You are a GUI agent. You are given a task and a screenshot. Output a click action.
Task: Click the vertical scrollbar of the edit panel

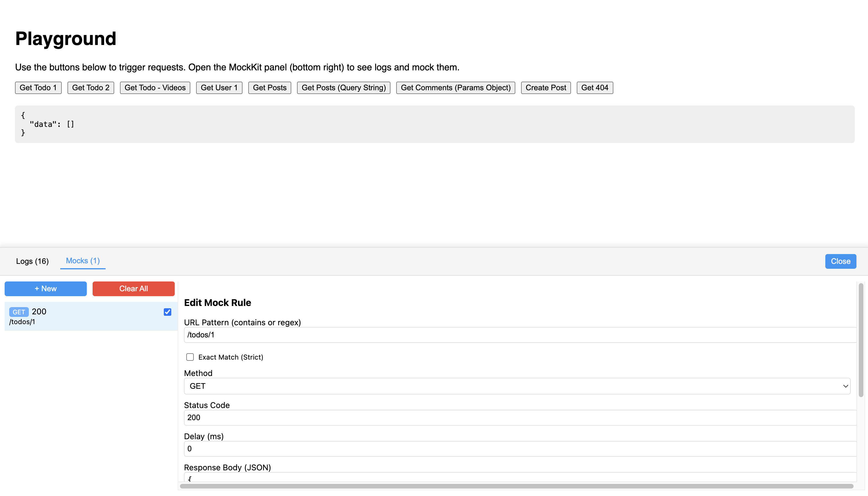point(861,340)
